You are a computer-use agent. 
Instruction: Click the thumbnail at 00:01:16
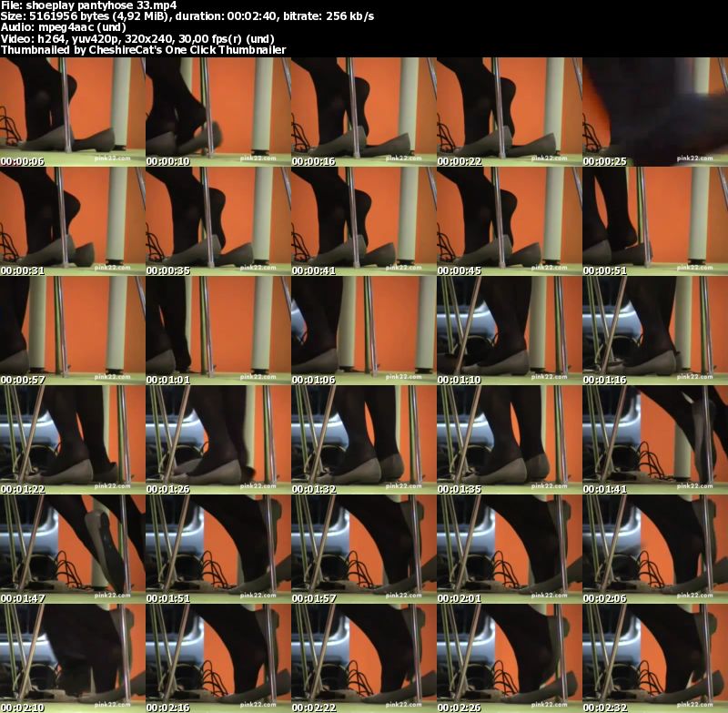pos(655,331)
